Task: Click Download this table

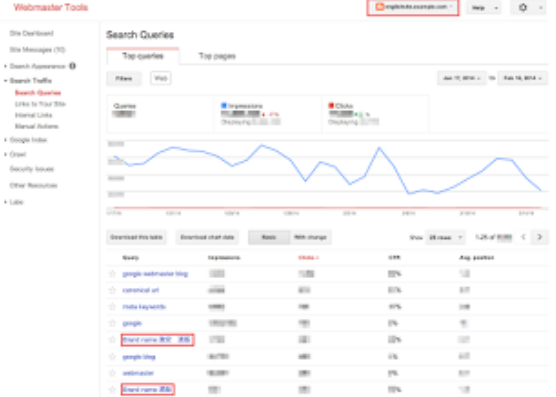Action: click(136, 237)
